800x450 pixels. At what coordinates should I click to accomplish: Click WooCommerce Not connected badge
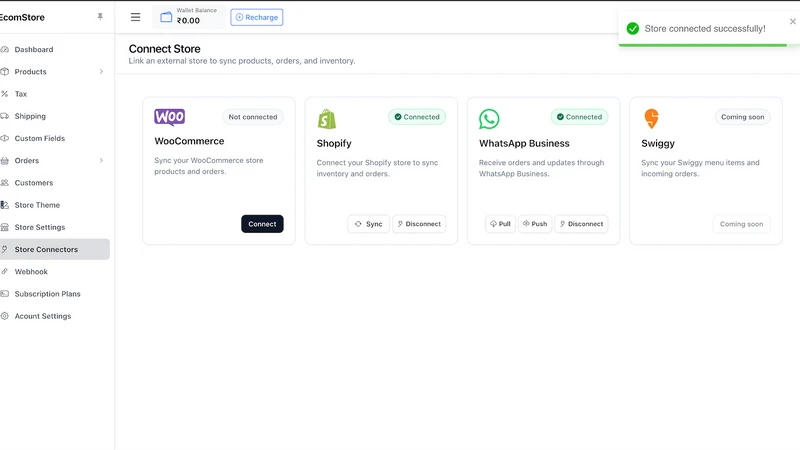point(253,117)
